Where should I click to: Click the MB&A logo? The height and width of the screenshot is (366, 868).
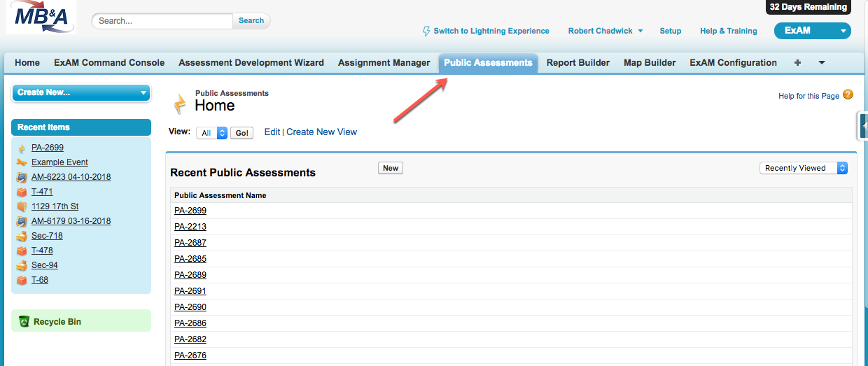click(41, 17)
